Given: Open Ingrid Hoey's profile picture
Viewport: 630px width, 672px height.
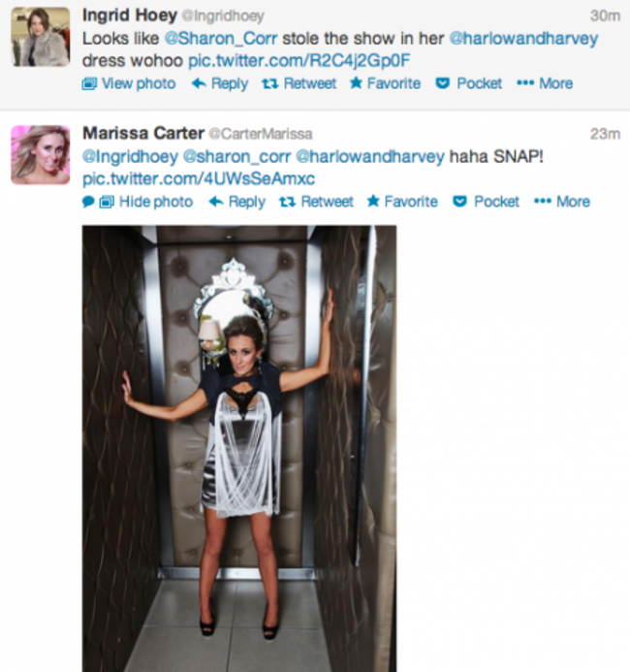Looking at the screenshot, I should coord(41,37).
